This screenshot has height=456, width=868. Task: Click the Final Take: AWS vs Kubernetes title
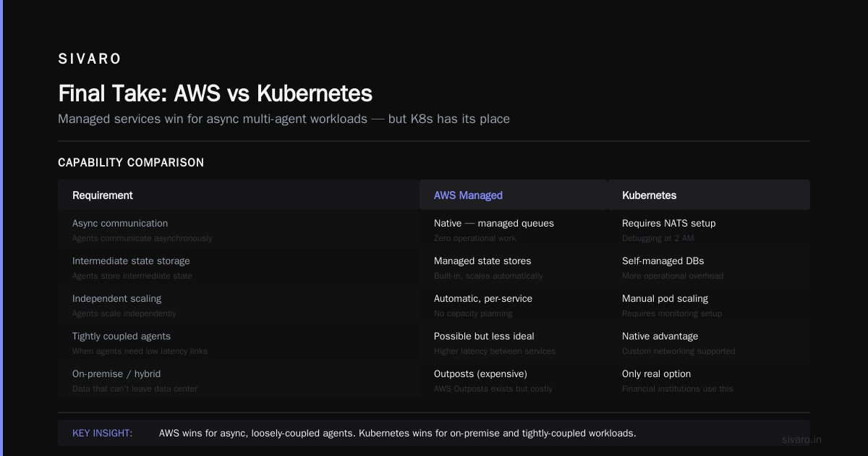(x=215, y=93)
